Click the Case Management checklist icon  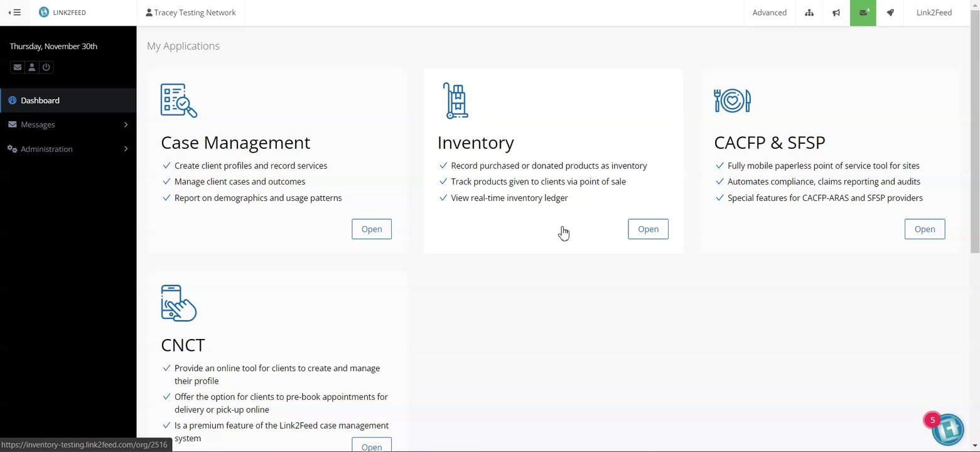[179, 100]
